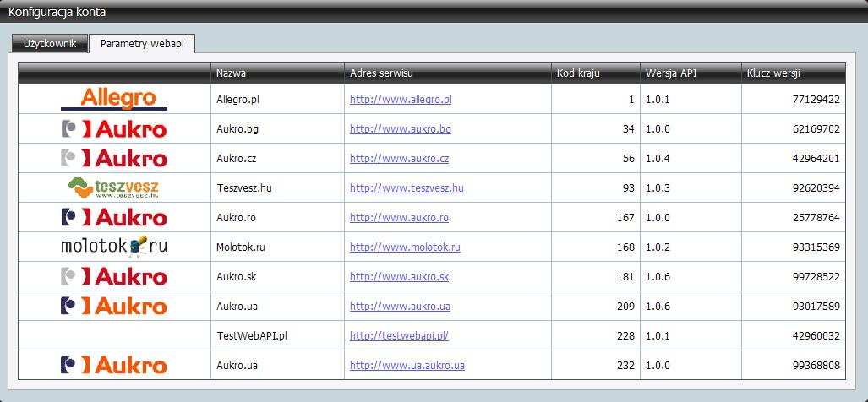Click version key 93315369
This screenshot has height=402, width=868.
[816, 247]
